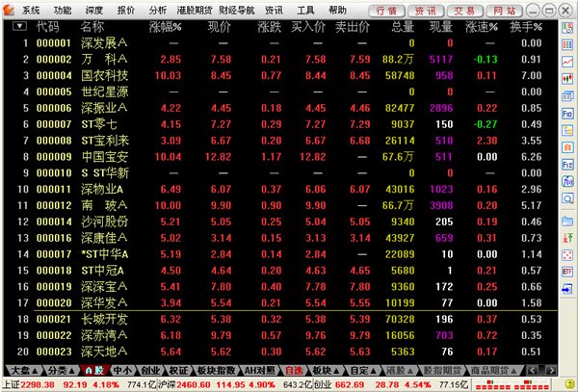This screenshot has height=392, width=578.
Task: Select the 万 科A stock row name
Action: 104,59
